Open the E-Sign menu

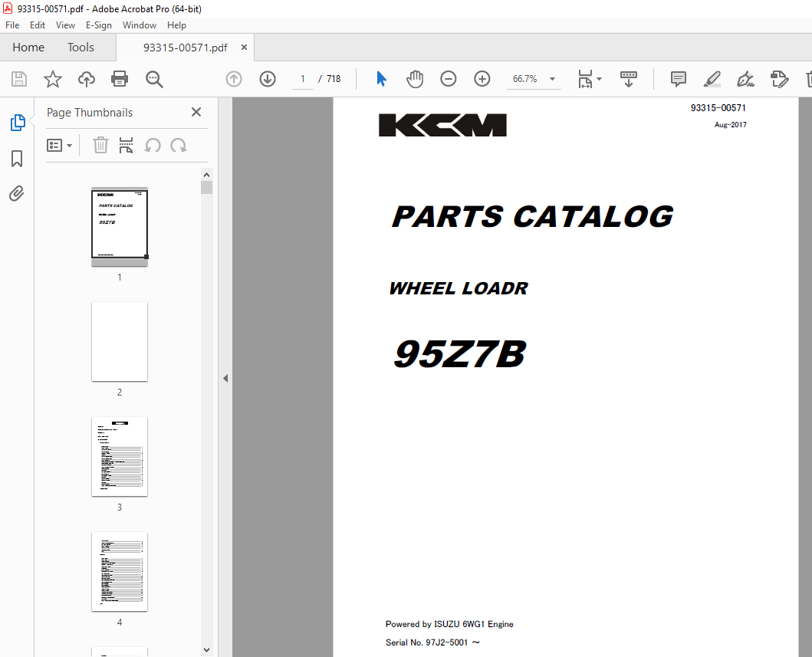click(98, 25)
